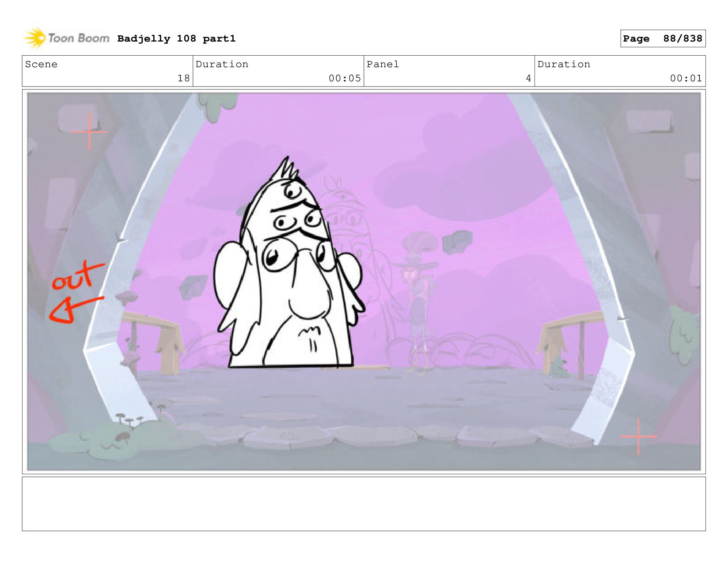Select the title 'Badjelly 108 part1'

(176, 38)
